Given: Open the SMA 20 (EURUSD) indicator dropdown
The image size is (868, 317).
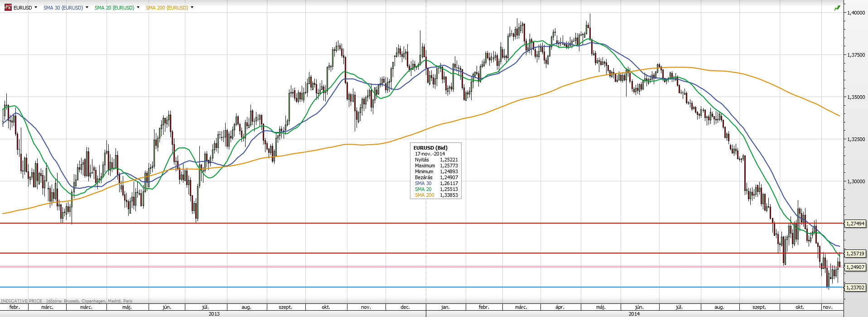Looking at the screenshot, I should pyautogui.click(x=138, y=7).
